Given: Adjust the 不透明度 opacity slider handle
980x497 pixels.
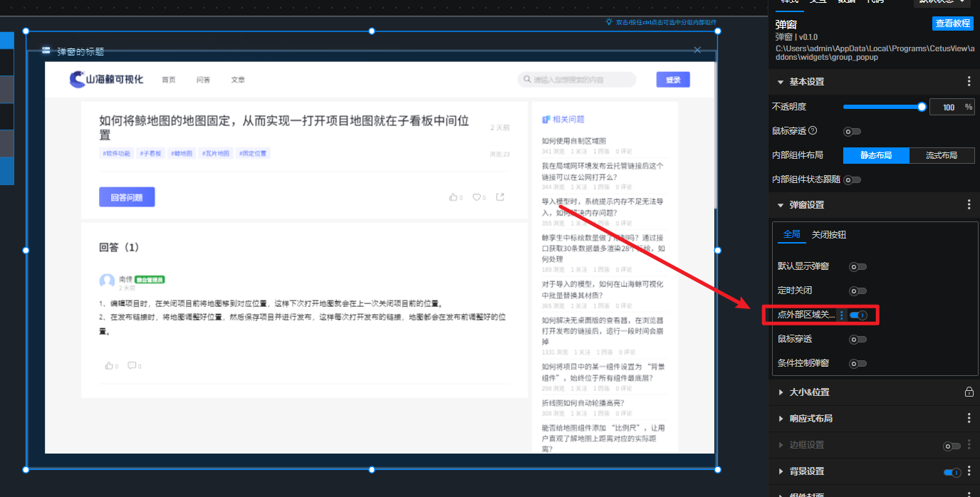Looking at the screenshot, I should (922, 107).
